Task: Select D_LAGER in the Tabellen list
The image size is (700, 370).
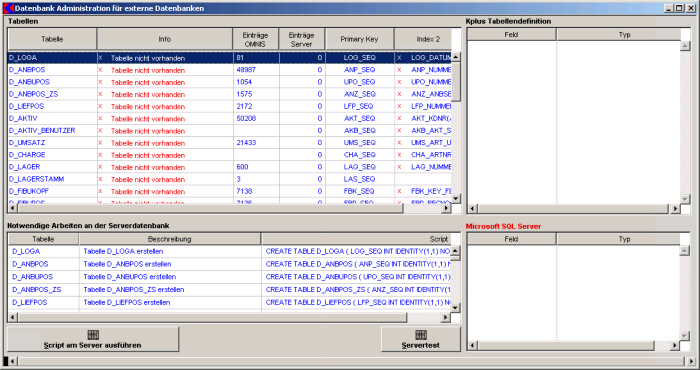Action: click(x=25, y=166)
